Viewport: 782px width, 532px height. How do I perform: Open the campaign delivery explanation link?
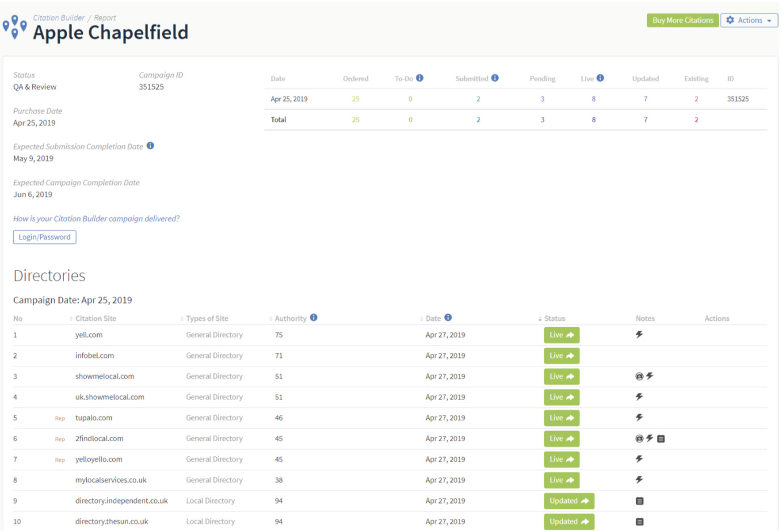pyautogui.click(x=96, y=218)
